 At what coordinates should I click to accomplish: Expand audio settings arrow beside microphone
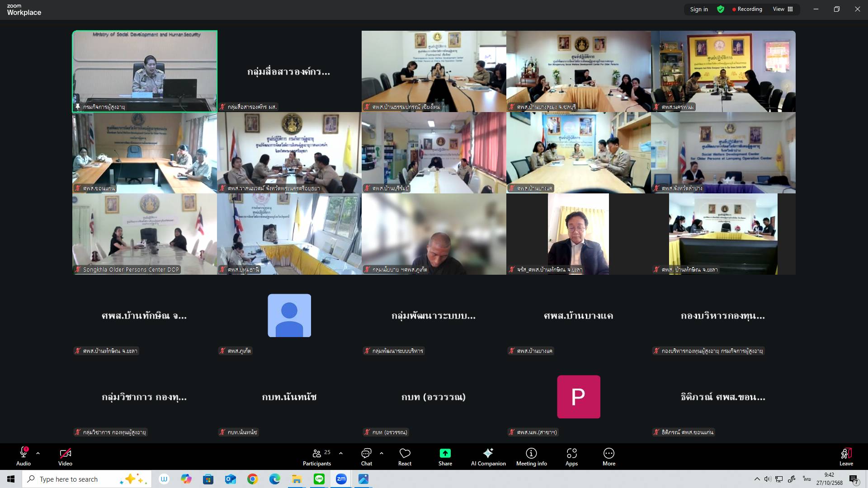(38, 453)
